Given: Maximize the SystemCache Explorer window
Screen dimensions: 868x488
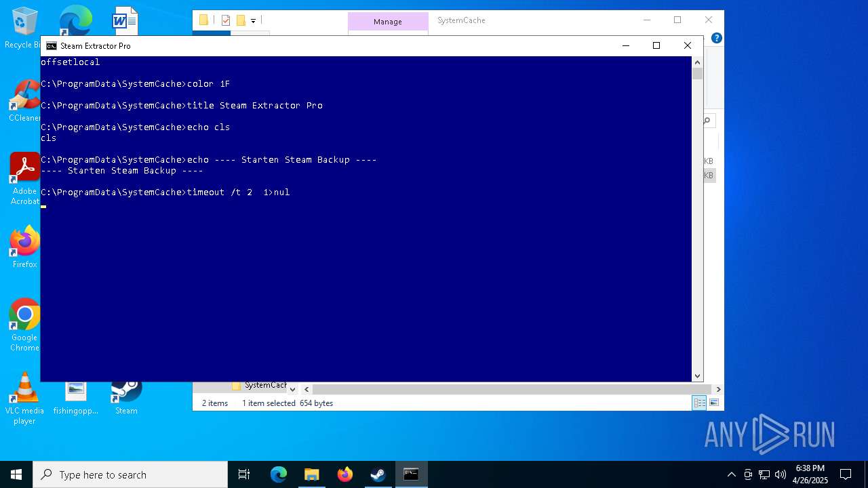Looking at the screenshot, I should pyautogui.click(x=677, y=20).
